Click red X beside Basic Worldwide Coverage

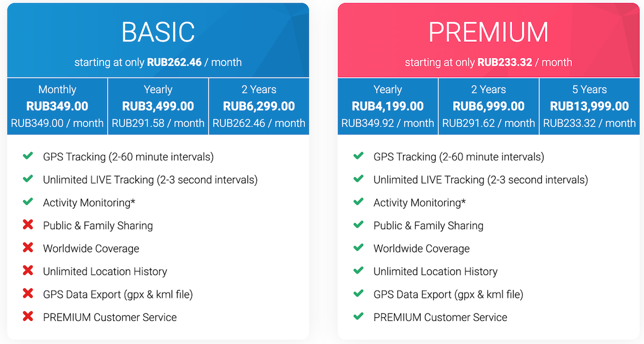point(28,248)
